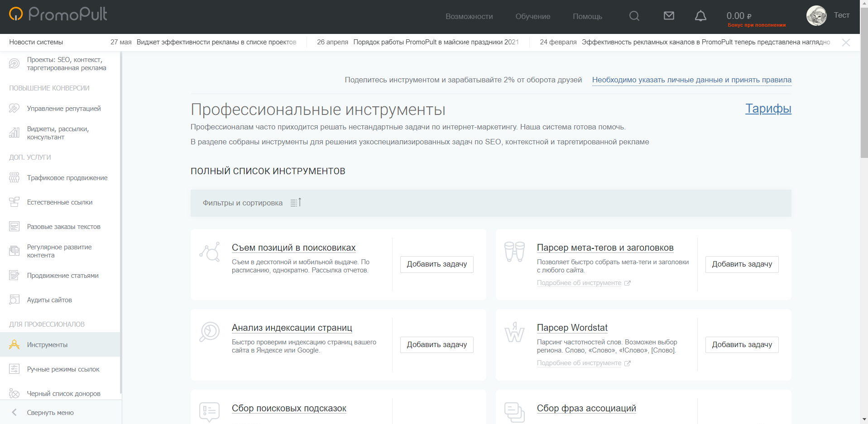Viewport: 868px width, 424px height.
Task: Open the Тарифы link
Action: 768,109
